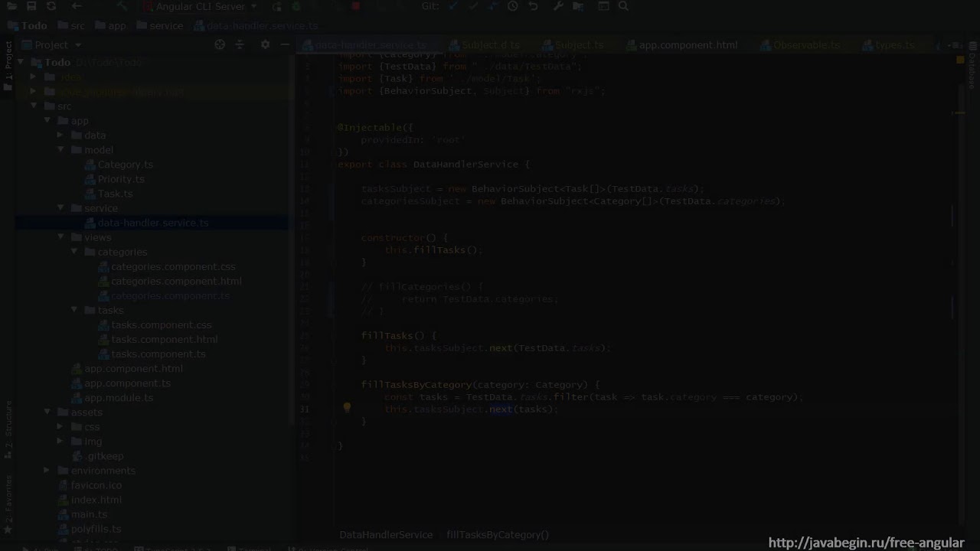Collapse the categories folder
This screenshot has width=980, height=551.
pos(74,252)
